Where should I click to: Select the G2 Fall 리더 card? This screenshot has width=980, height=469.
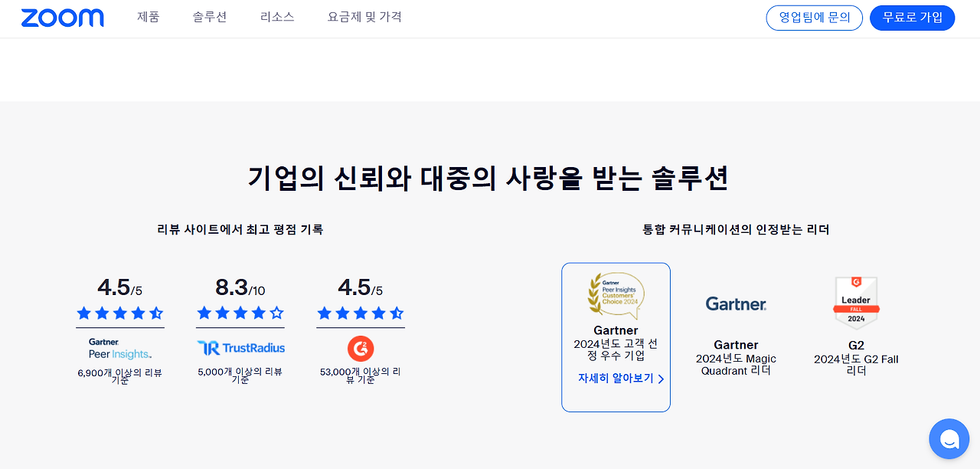(856, 337)
